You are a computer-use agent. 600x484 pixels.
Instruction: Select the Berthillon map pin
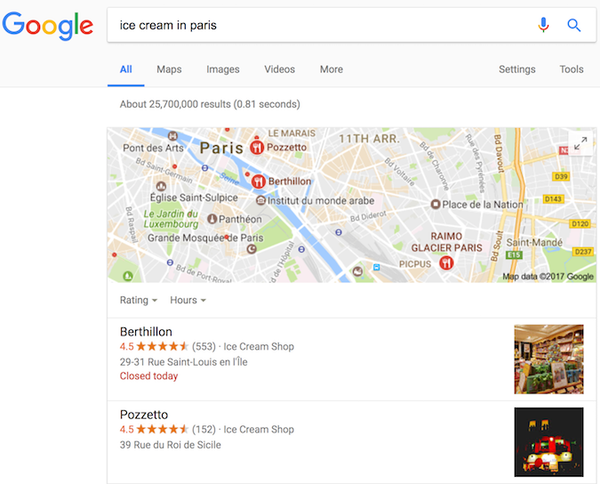(258, 181)
